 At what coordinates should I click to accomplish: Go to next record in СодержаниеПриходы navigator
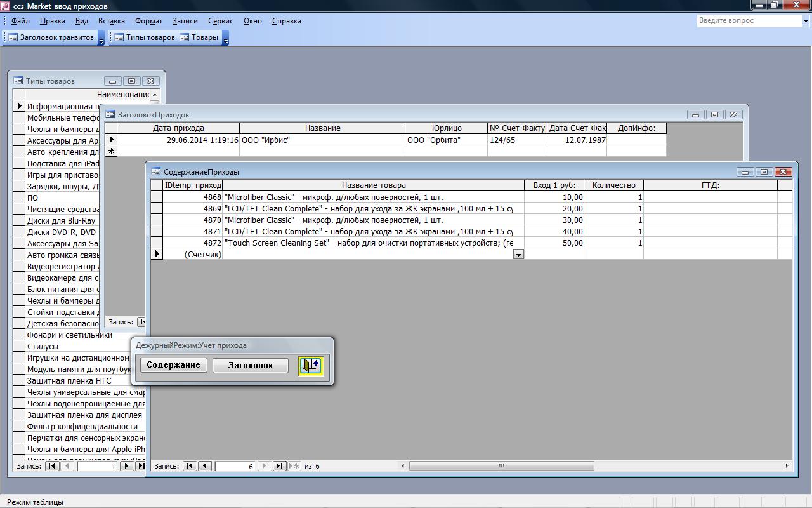[x=265, y=466]
